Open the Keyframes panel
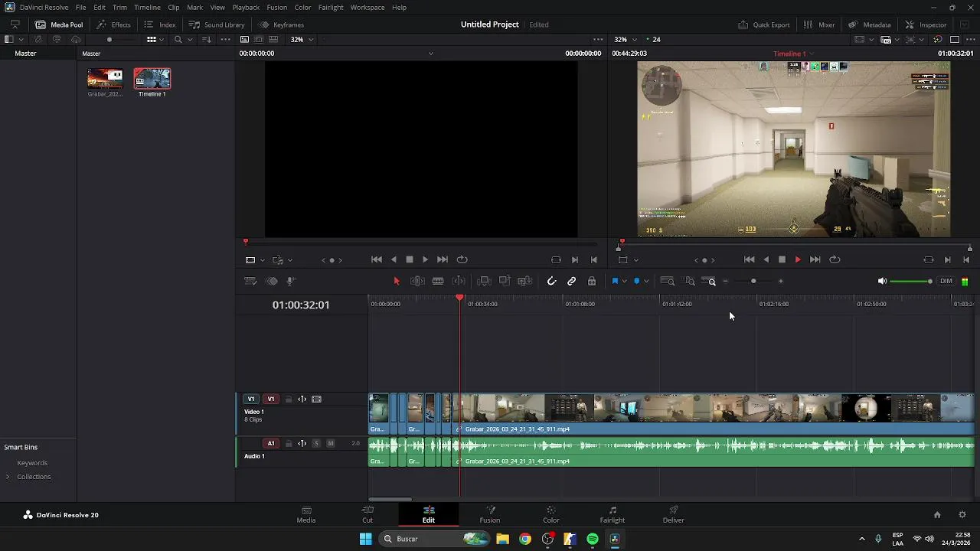980x551 pixels. [281, 24]
